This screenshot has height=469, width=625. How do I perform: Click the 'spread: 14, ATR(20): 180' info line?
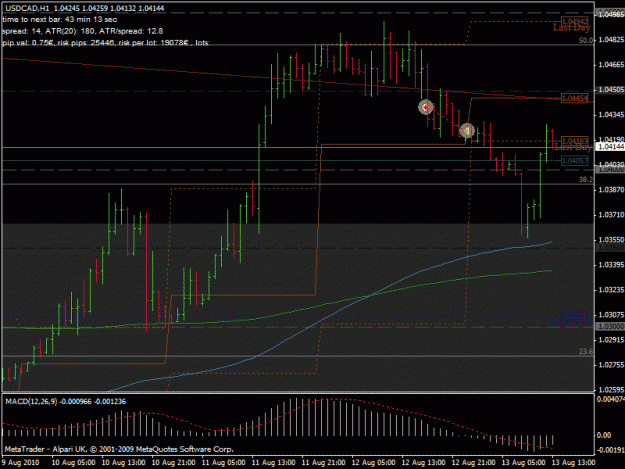[83, 31]
